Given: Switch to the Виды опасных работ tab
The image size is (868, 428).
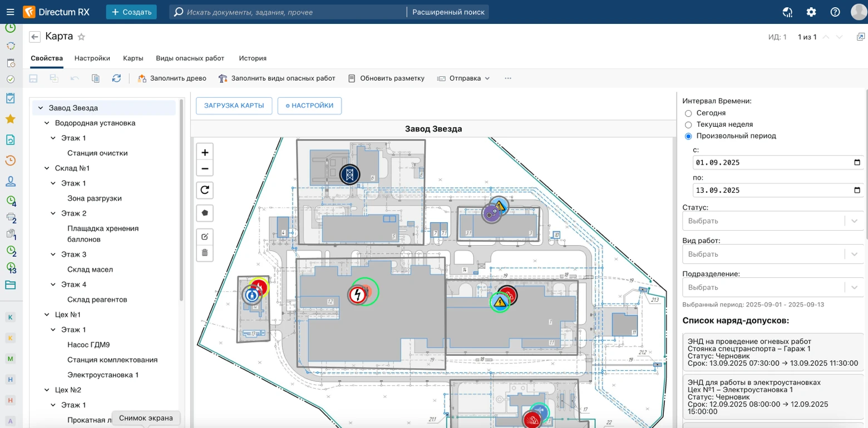Looking at the screenshot, I should tap(190, 58).
